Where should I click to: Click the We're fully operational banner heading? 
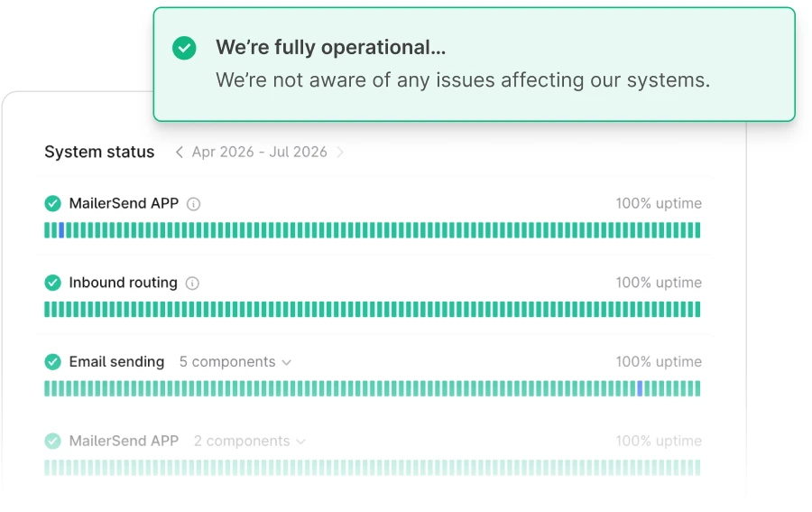[x=330, y=47]
